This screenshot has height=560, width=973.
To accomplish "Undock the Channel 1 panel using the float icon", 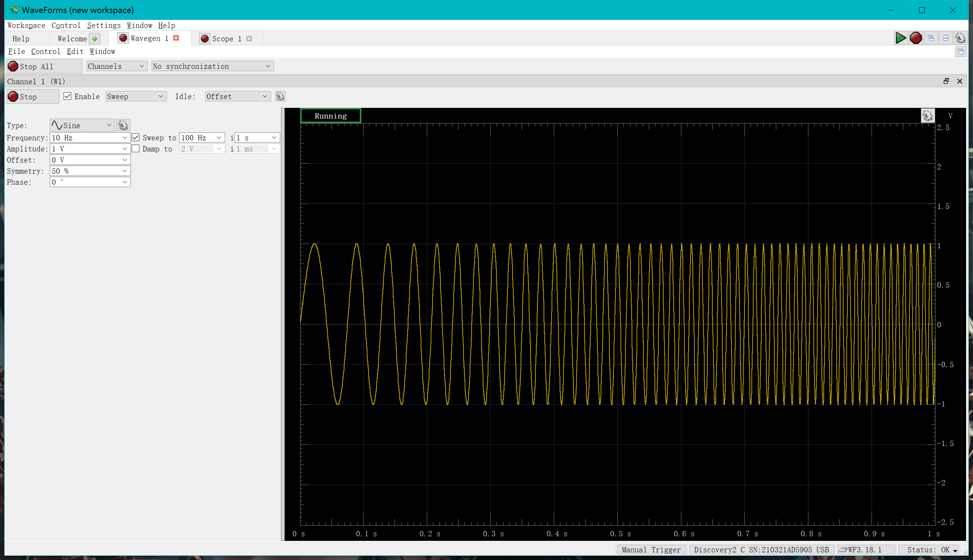I will coord(946,81).
